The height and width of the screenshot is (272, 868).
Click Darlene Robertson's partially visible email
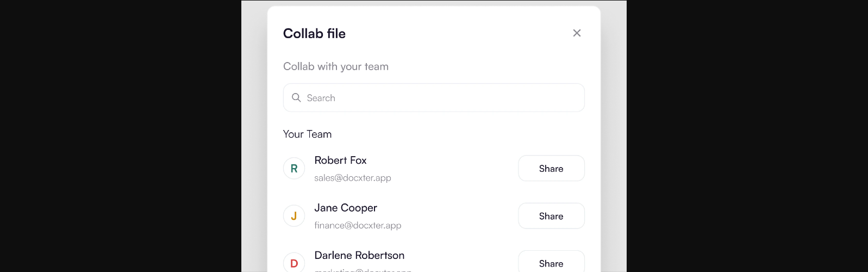pyautogui.click(x=363, y=270)
